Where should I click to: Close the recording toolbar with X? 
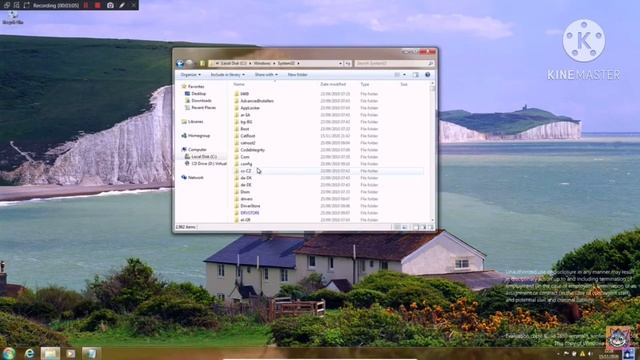133,5
